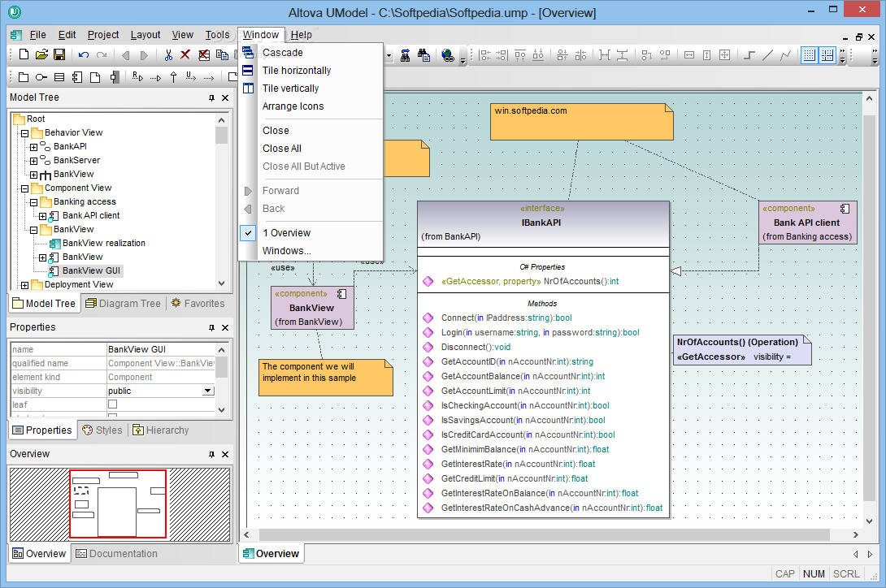This screenshot has width=886, height=588.
Task: Switch to the Diagram Tree tab
Action: [124, 303]
